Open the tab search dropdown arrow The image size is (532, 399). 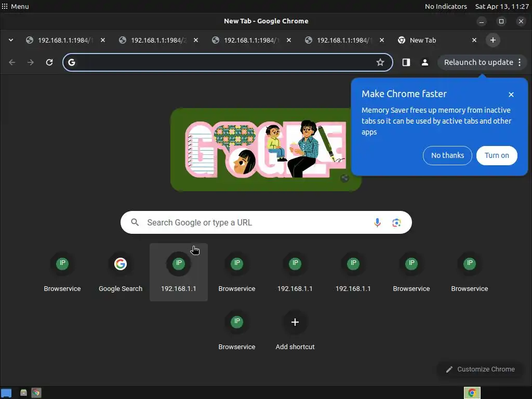(11, 40)
